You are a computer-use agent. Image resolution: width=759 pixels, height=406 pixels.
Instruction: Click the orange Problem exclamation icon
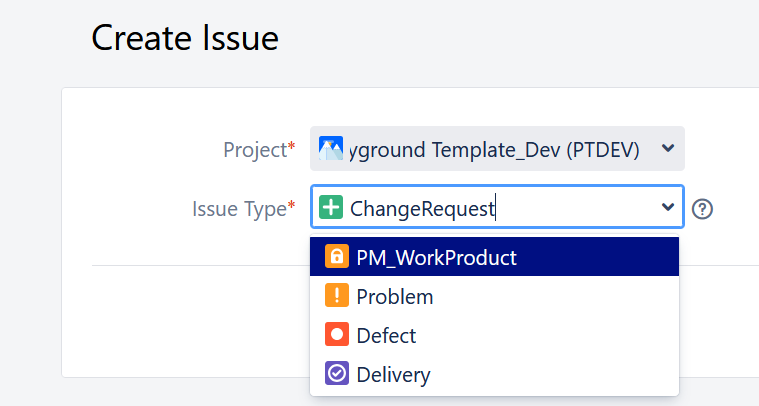pyautogui.click(x=337, y=296)
